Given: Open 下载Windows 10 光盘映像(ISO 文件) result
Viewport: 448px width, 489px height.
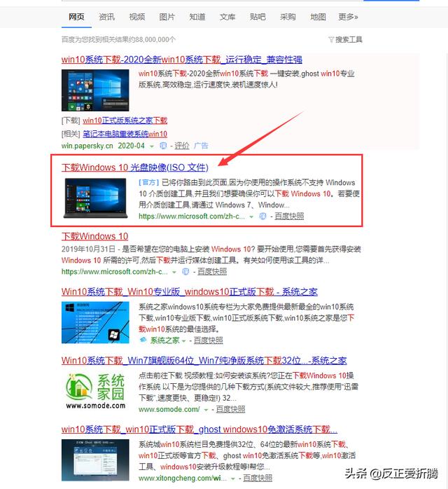Looking at the screenshot, I should pos(135,167).
